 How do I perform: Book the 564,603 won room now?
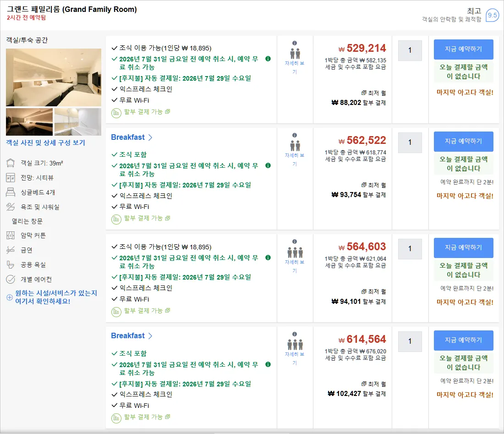tap(463, 248)
